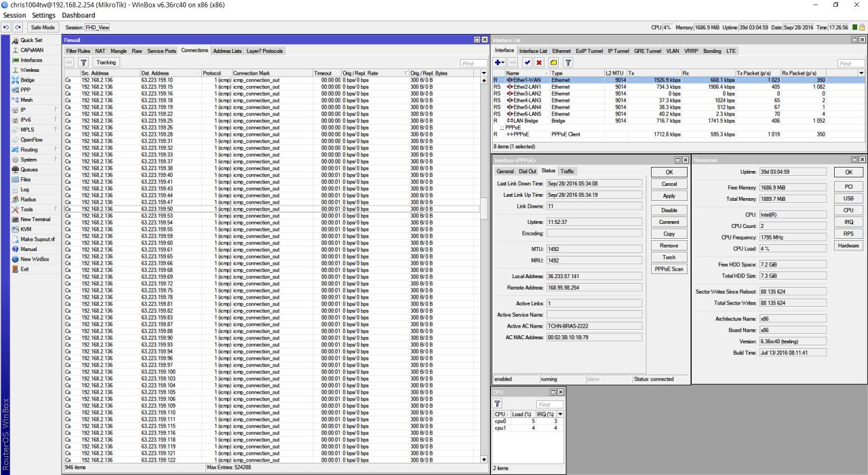Click Apply in PPPoE interface window
The width and height of the screenshot is (868, 475).
click(669, 196)
